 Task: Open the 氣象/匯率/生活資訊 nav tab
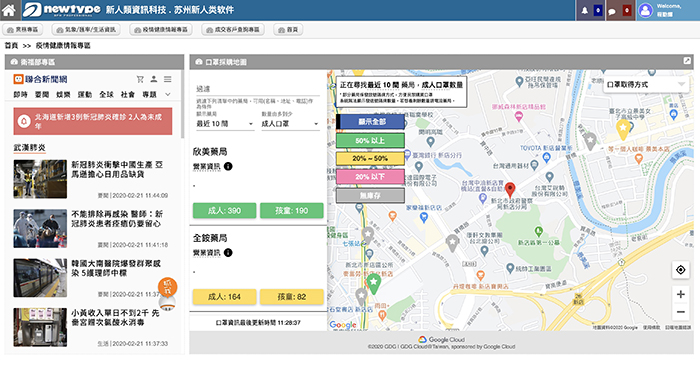click(87, 29)
